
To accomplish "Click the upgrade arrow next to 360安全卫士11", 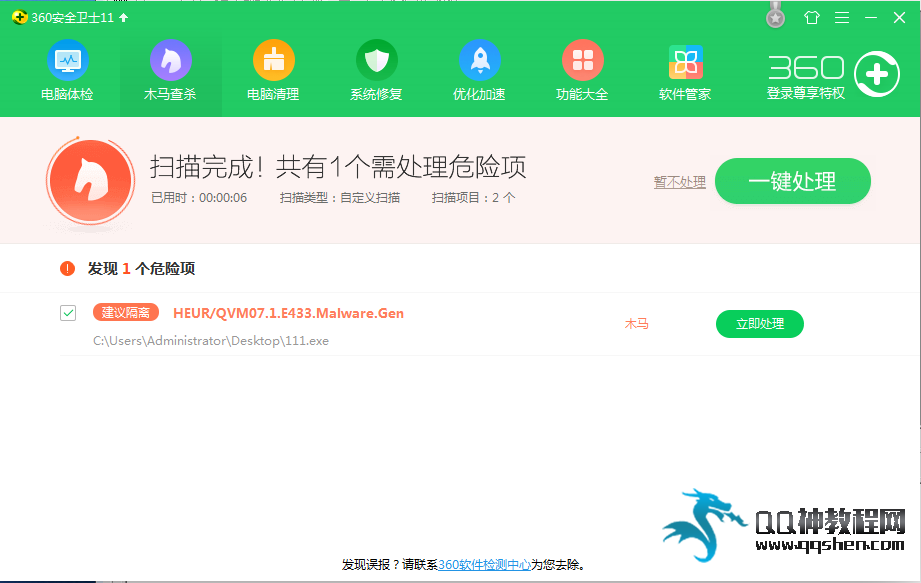I will pos(123,18).
